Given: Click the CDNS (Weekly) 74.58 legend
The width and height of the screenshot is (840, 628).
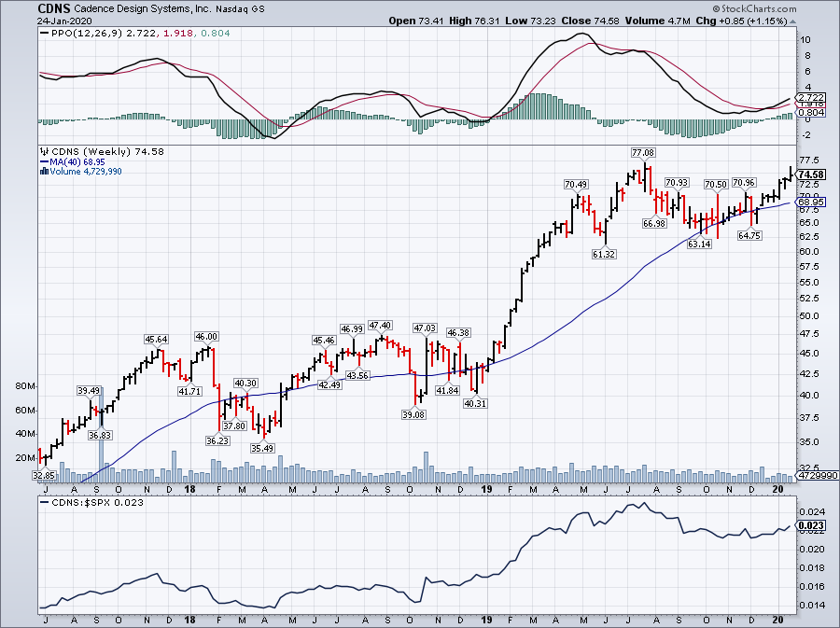Looking at the screenshot, I should coord(103,151).
